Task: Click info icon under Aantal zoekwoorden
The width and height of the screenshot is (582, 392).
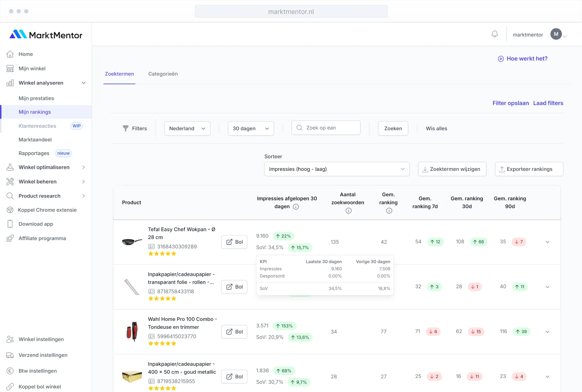Action: (348, 211)
